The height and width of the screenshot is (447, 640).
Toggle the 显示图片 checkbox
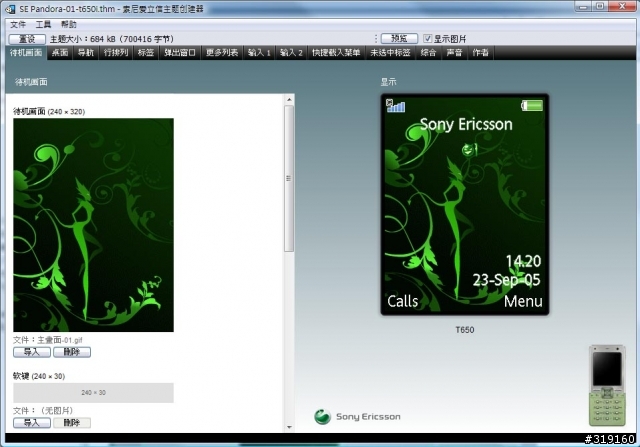(427, 38)
